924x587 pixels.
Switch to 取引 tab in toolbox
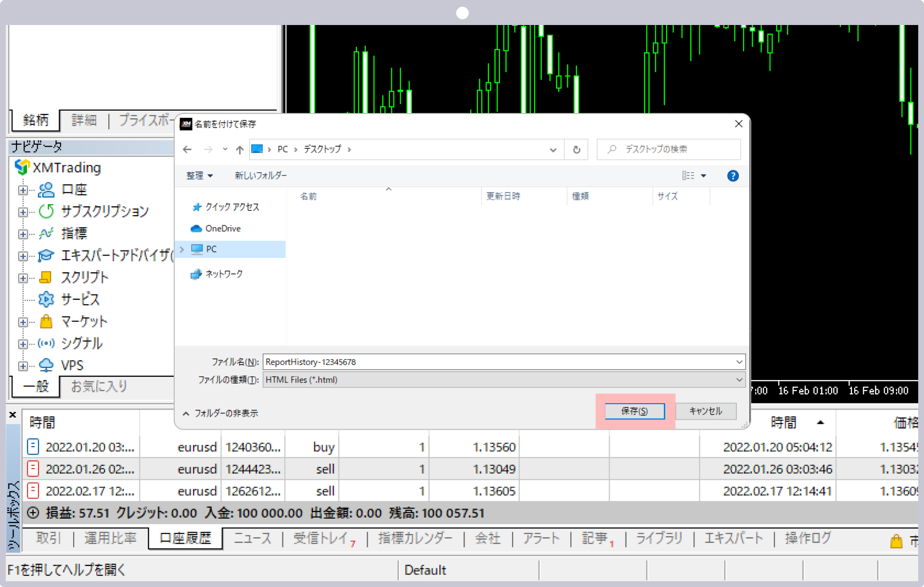click(49, 538)
